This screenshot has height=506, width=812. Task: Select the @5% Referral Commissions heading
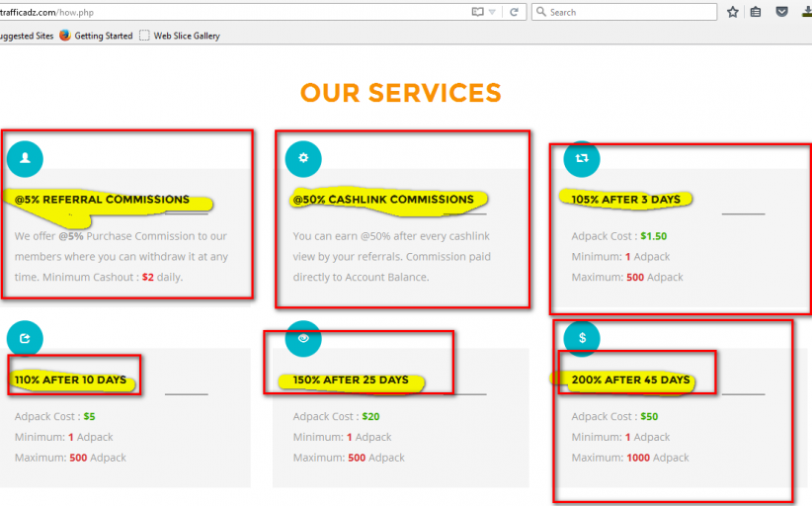pos(102,200)
